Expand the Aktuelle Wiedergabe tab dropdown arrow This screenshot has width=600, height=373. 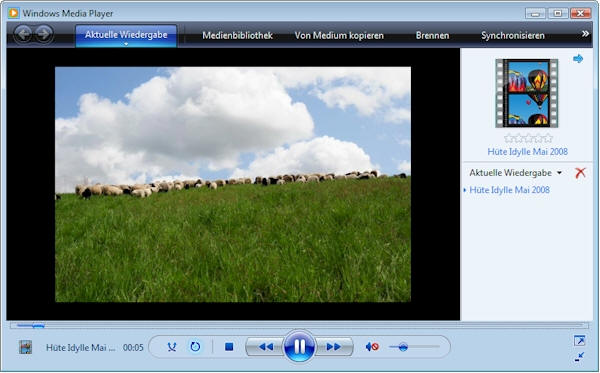pyautogui.click(x=126, y=44)
